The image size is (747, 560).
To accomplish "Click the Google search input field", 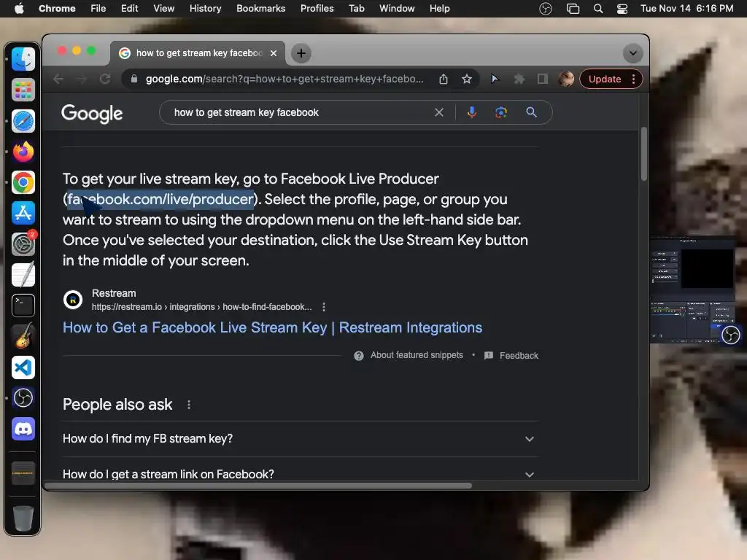I will (x=300, y=112).
